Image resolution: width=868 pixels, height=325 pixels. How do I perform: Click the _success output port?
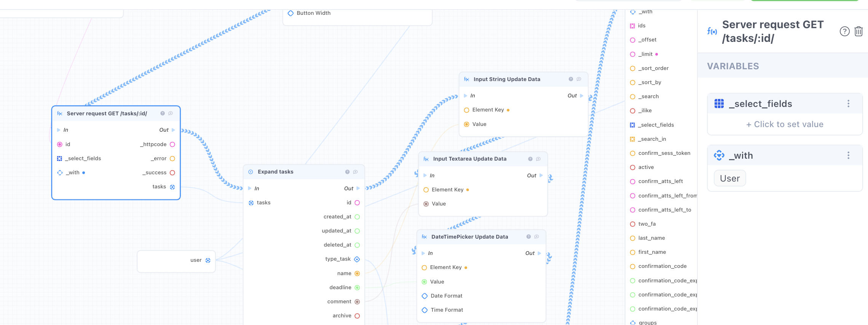(172, 172)
